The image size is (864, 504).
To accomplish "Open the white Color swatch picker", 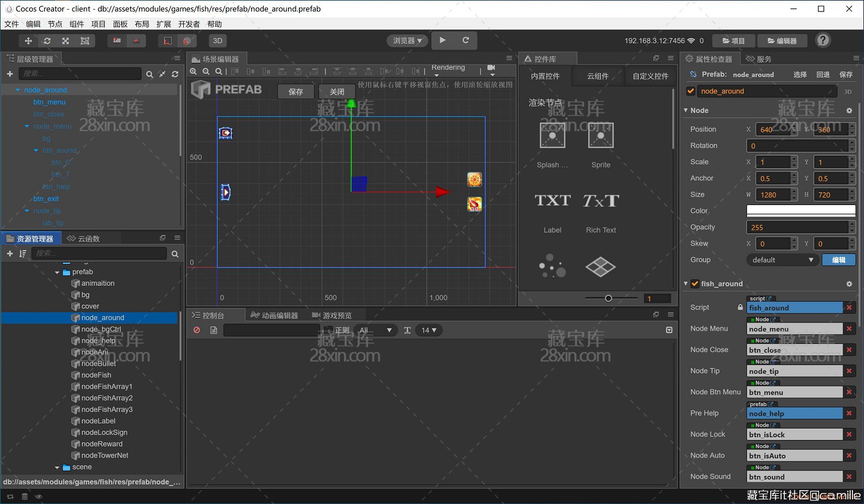I will (x=801, y=211).
